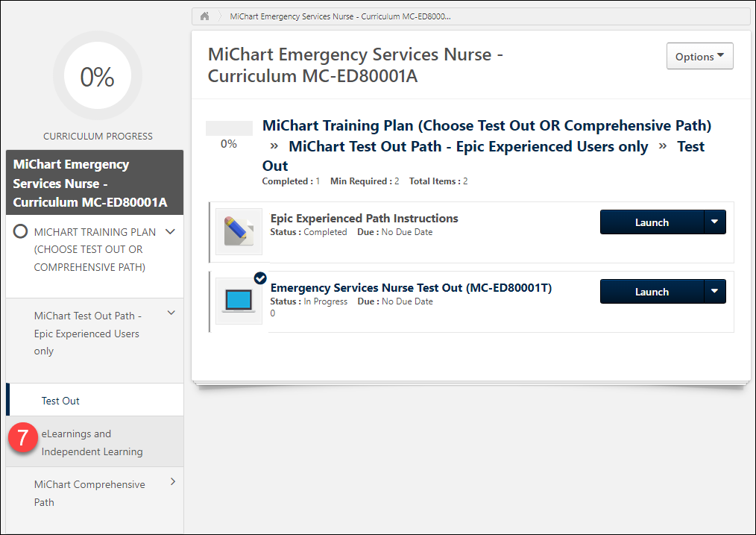Launch Emergency Services Nurse Test Out
756x535 pixels.
pos(652,292)
